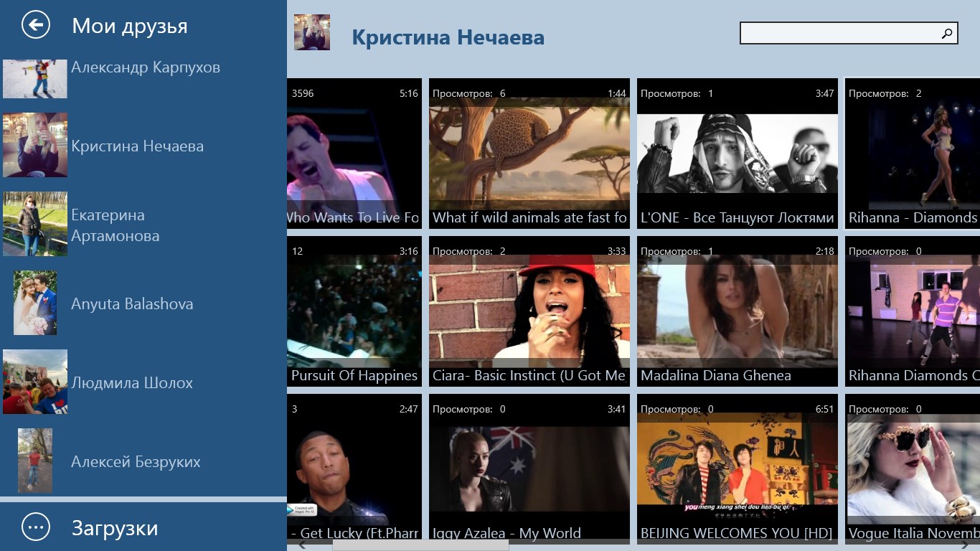Select friend Екатерина Артамонова
This screenshot has height=551, width=980.
click(143, 224)
